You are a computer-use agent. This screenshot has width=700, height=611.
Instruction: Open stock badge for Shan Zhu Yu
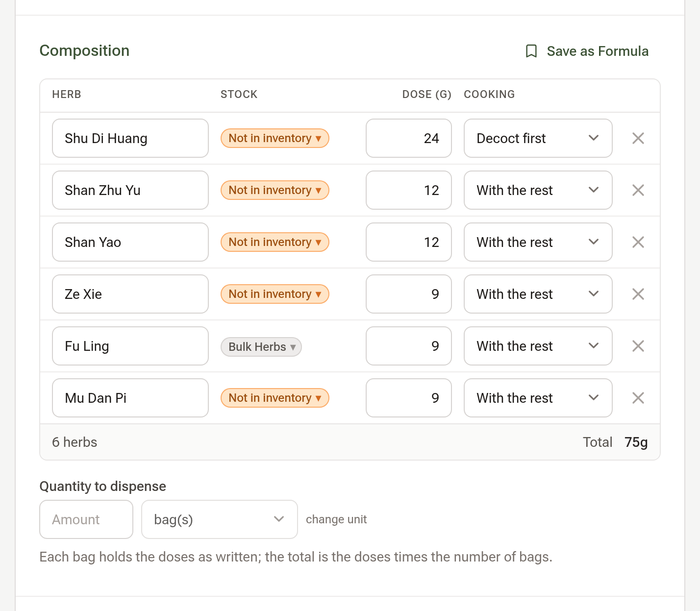click(275, 190)
